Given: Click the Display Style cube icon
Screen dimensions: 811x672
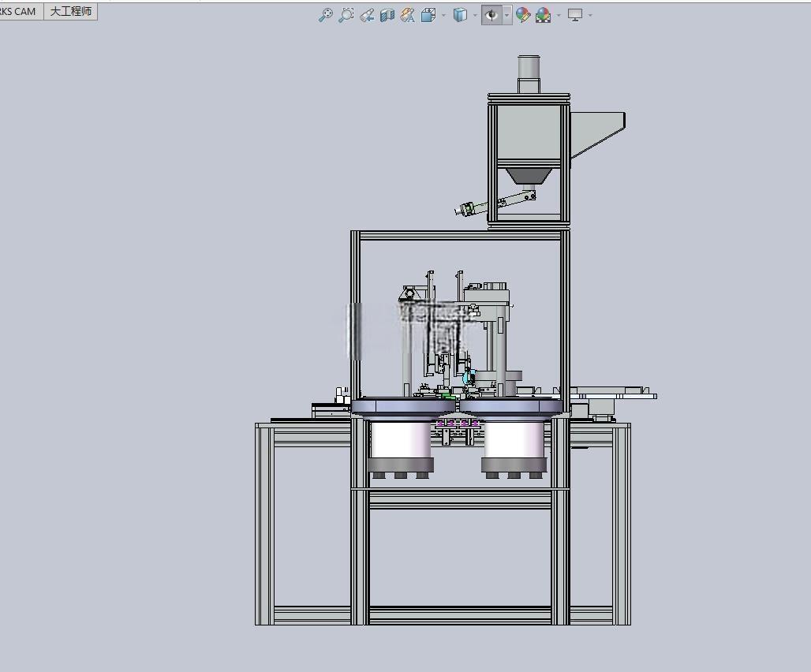Looking at the screenshot, I should click(x=460, y=16).
